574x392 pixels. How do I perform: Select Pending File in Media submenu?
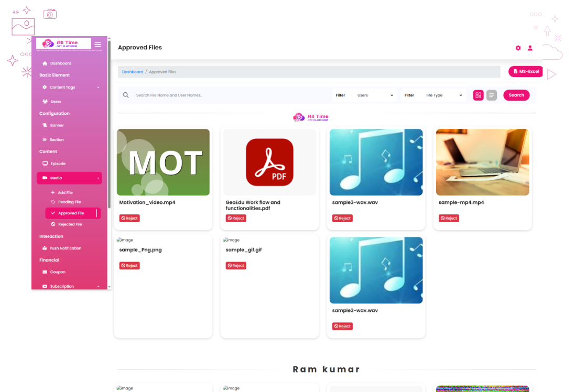click(x=70, y=202)
